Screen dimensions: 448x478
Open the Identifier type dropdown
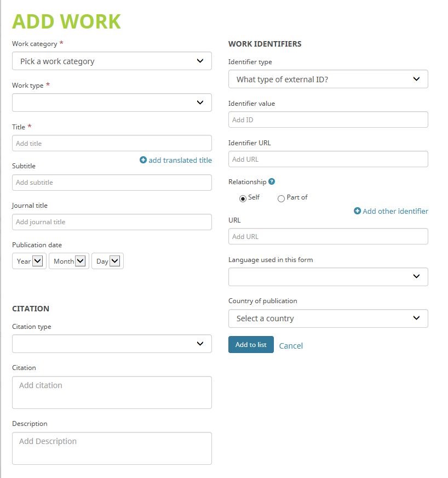tap(328, 79)
